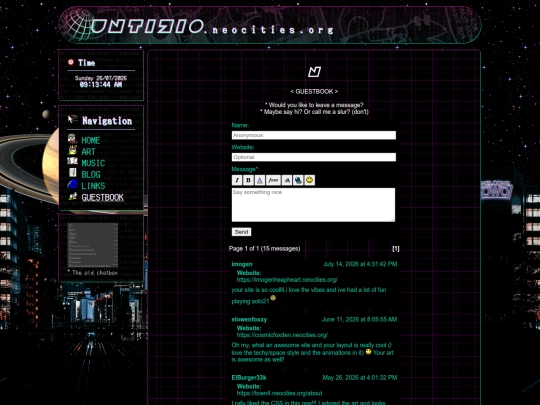Open the text size tool
Image resolution: width=540 pixels, height=405 pixels.
[x=287, y=180]
